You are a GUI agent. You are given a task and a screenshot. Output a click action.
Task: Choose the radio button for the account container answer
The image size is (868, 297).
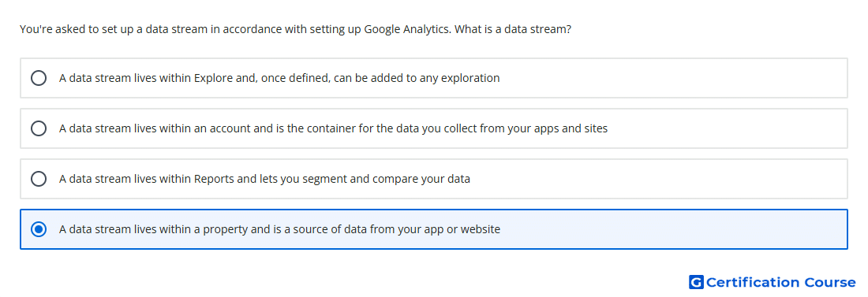point(39,128)
